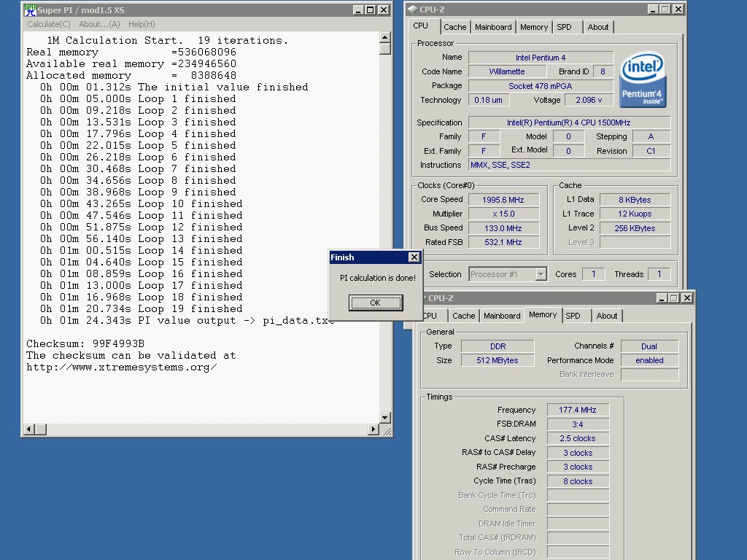Select About tab in lower CPU-Z window
The image size is (747, 560).
tap(606, 316)
